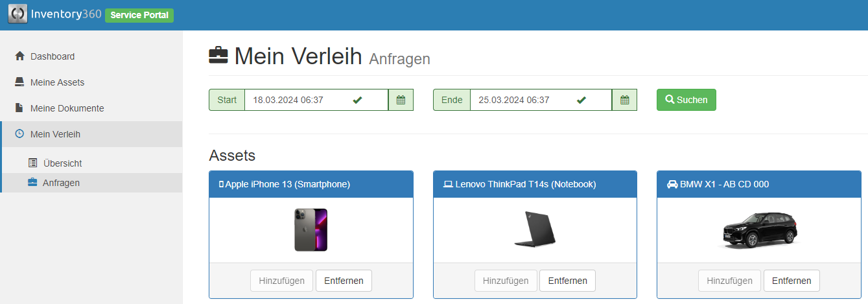Click the iPhone 13 product image
This screenshot has height=304, width=868.
[311, 229]
